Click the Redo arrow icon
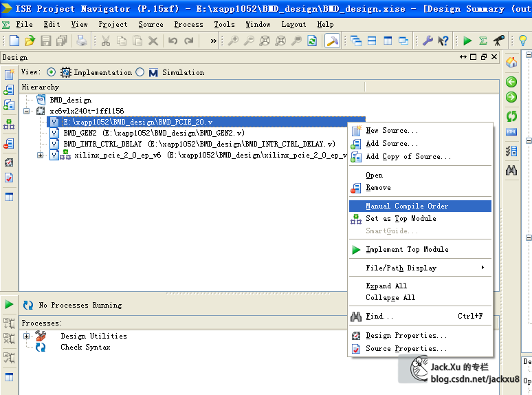Screen dimensions: 532x395 click(x=188, y=41)
